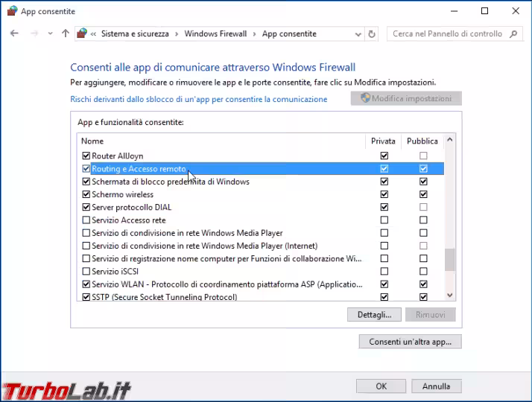Enable the Servizio Accesso rete checkbox
The height and width of the screenshot is (402, 532).
[x=86, y=220]
